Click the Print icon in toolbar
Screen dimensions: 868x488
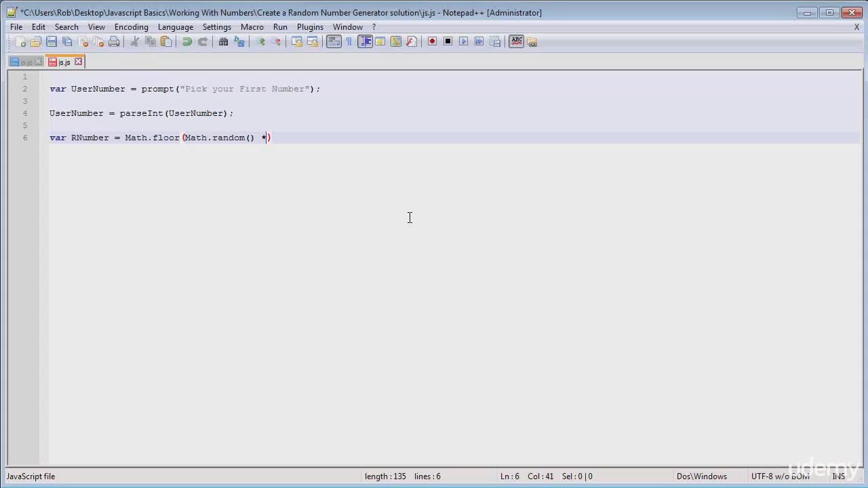tap(114, 42)
